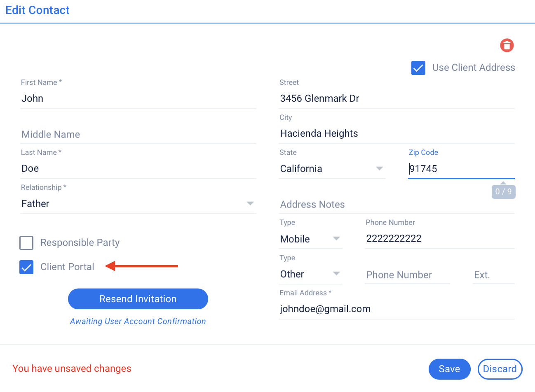Screen dimensions: 535x392
Task: Click the red delete contact trash icon
Action: tap(507, 45)
